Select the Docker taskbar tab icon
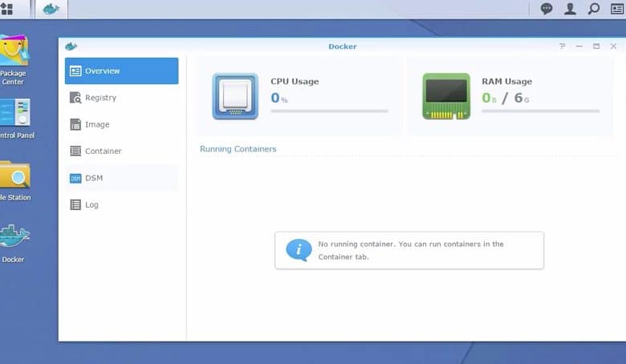Viewport: 626px width, 364px height. point(51,9)
